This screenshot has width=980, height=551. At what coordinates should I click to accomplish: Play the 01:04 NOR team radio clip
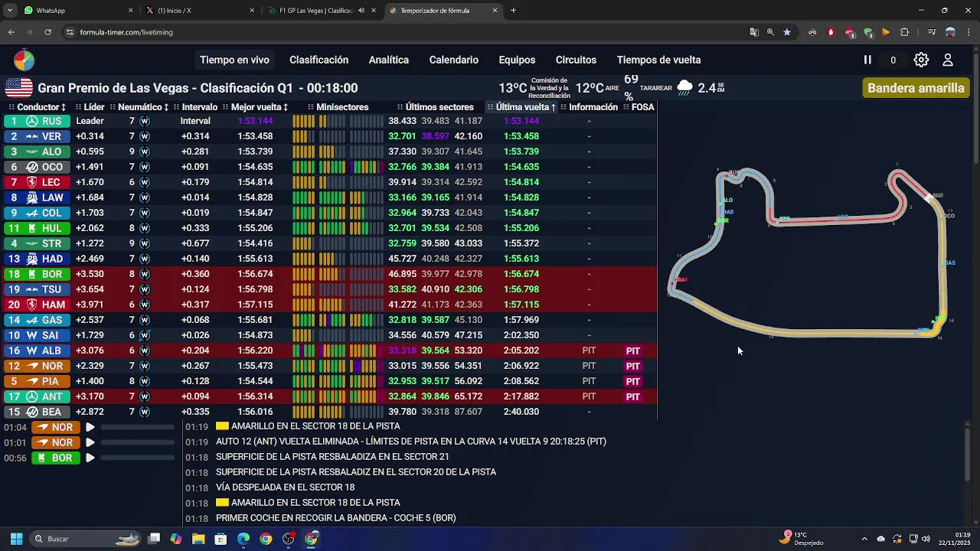(90, 427)
